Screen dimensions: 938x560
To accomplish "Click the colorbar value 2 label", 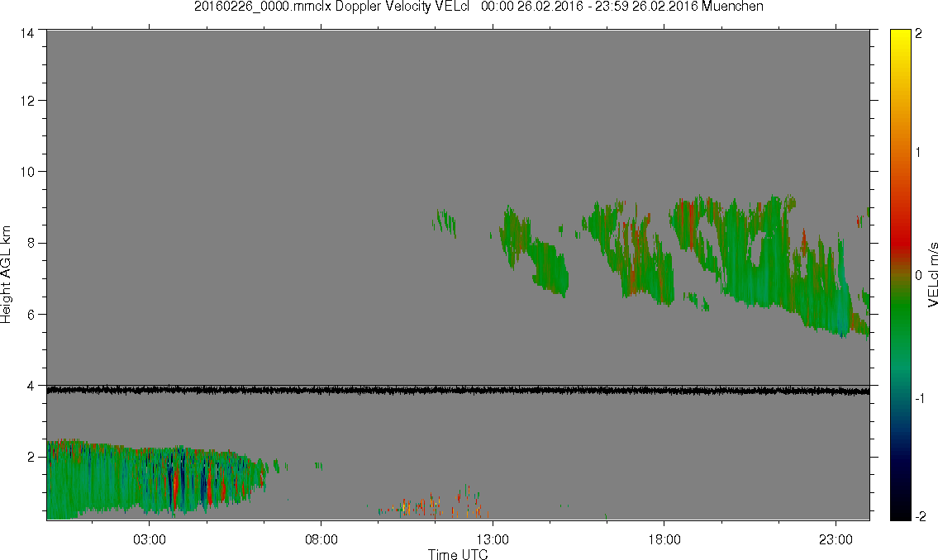I will point(919,34).
